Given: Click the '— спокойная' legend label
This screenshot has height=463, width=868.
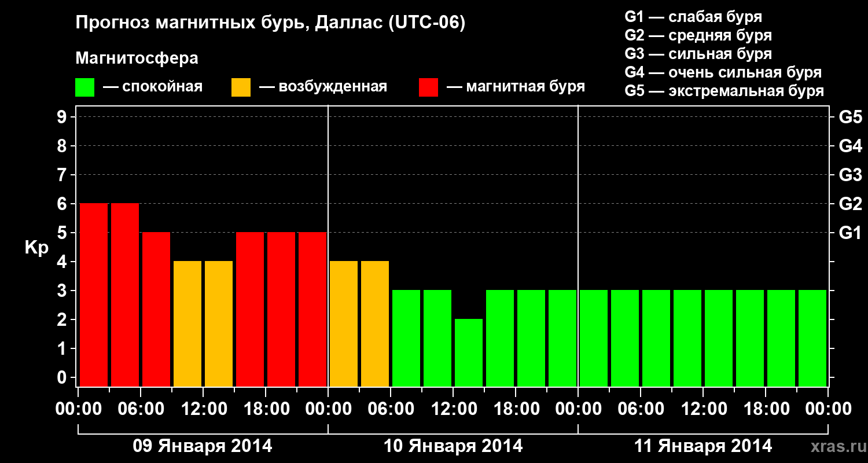Looking at the screenshot, I should tap(153, 87).
